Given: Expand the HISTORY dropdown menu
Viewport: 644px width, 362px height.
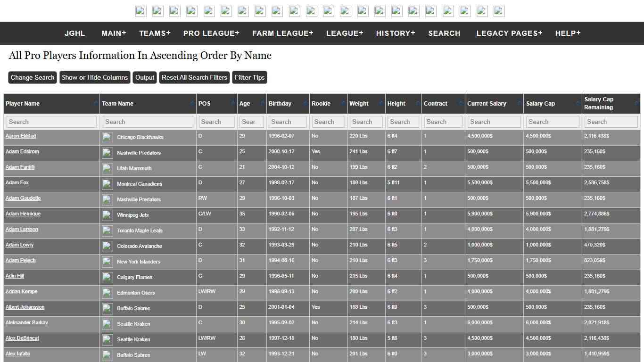Looking at the screenshot, I should point(396,33).
